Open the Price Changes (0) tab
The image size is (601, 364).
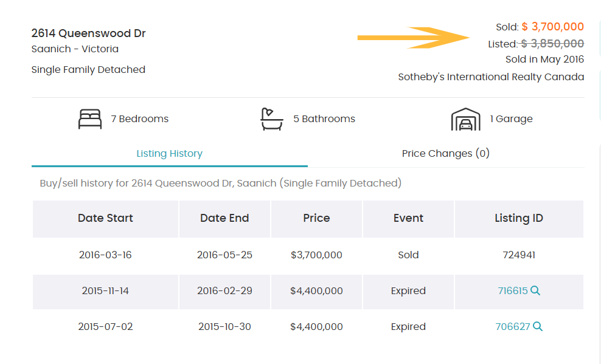pyautogui.click(x=445, y=153)
